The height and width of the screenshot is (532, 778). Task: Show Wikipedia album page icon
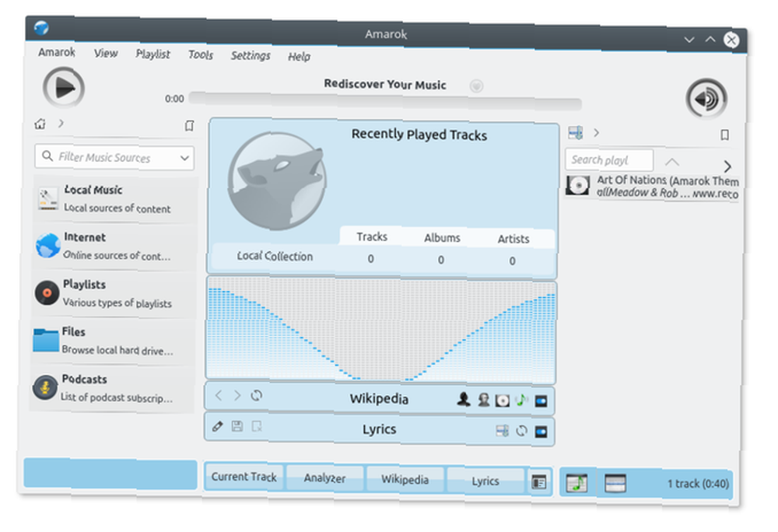(502, 400)
